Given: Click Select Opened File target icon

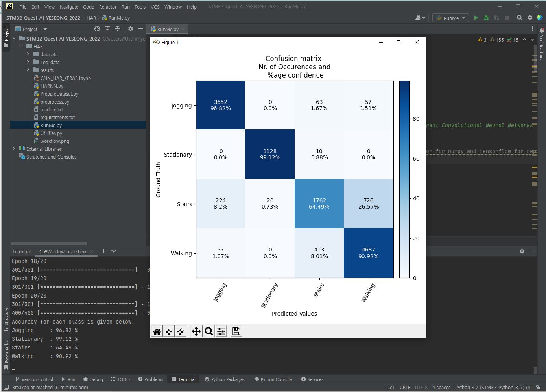Looking at the screenshot, I should click(x=97, y=29).
